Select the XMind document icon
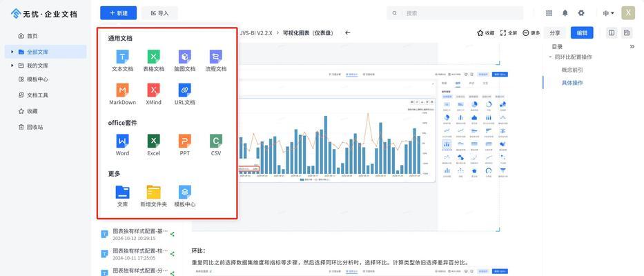The width and height of the screenshot is (644, 276). click(x=153, y=90)
